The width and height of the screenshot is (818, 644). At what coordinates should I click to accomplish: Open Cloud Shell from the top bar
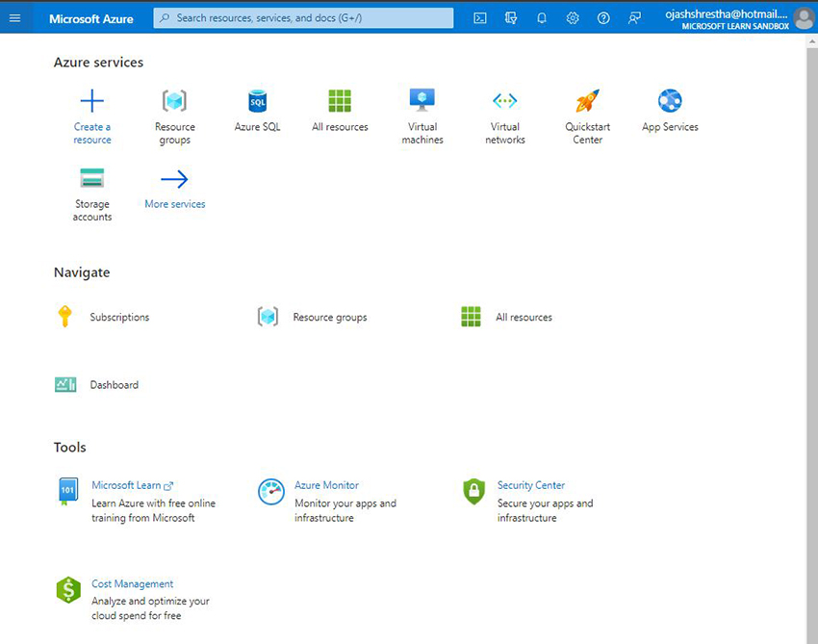480,18
